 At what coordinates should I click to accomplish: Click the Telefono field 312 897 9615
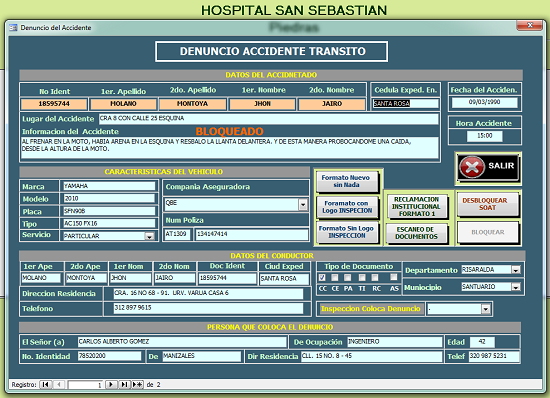point(208,308)
